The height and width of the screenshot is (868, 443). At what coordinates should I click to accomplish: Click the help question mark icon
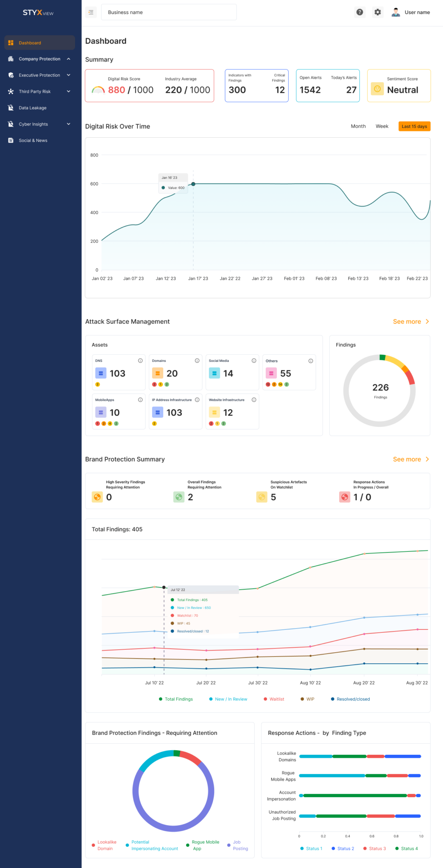(359, 12)
